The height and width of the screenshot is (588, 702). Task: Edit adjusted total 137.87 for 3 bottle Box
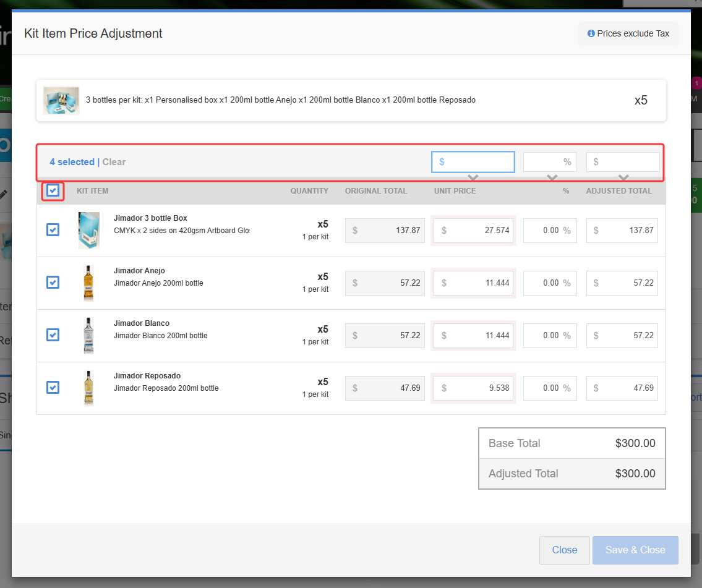pos(622,231)
